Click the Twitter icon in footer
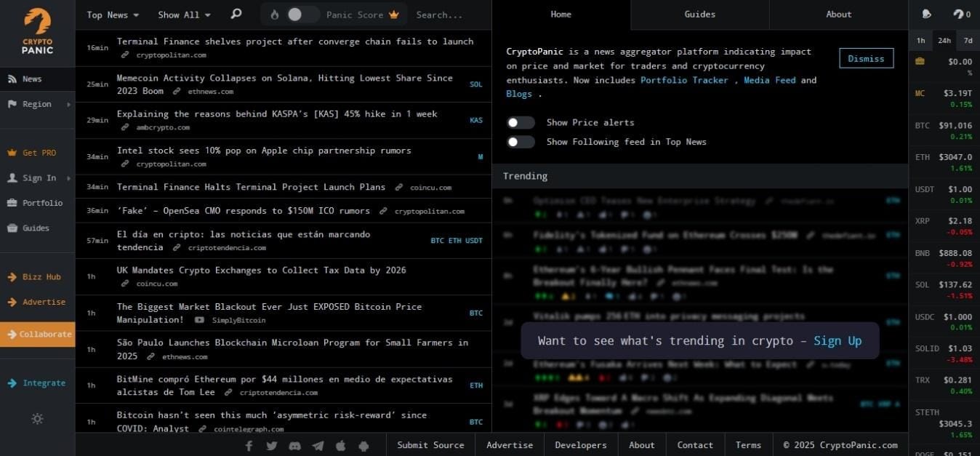The width and height of the screenshot is (980, 456). tap(271, 445)
